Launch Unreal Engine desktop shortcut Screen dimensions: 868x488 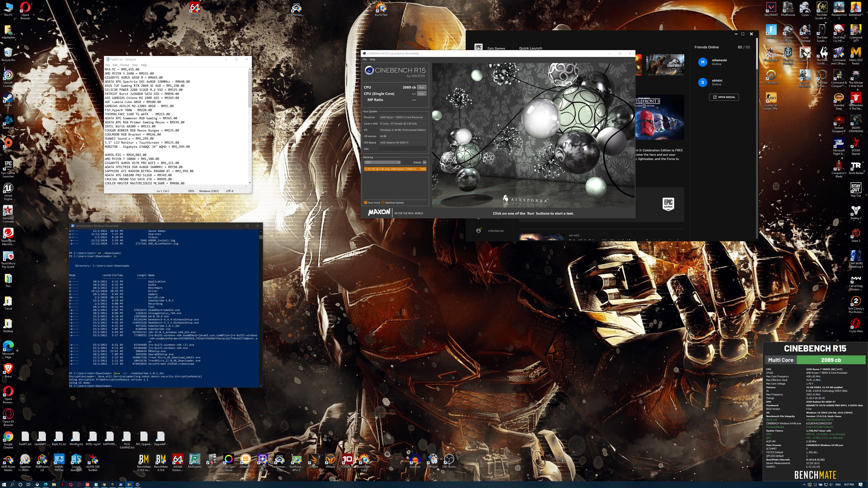[x=8, y=192]
